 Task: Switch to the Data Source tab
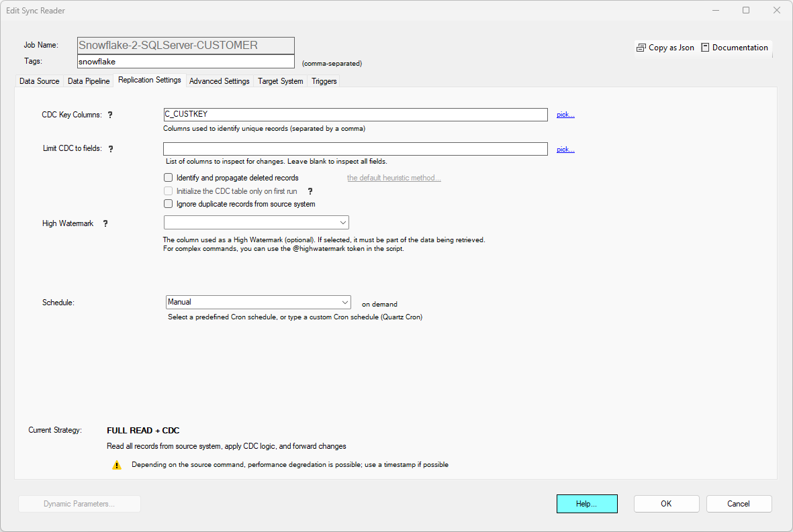pos(40,81)
